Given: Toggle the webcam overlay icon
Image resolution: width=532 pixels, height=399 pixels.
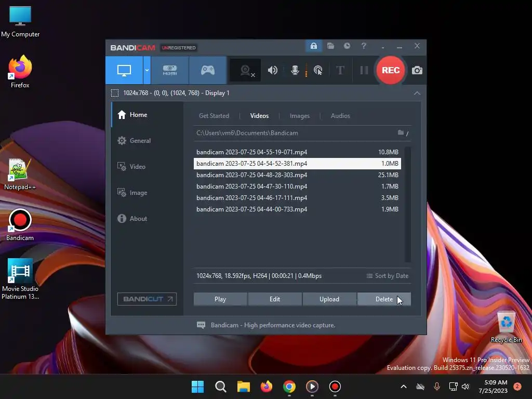Looking at the screenshot, I should [x=245, y=70].
